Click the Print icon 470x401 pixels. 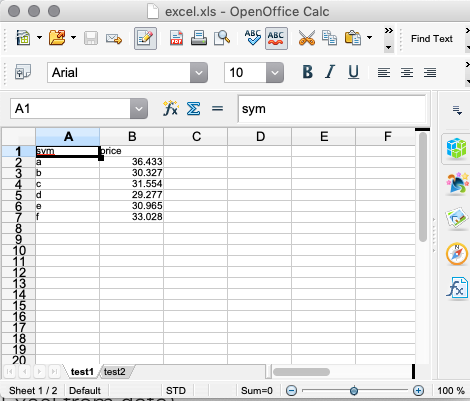click(199, 38)
